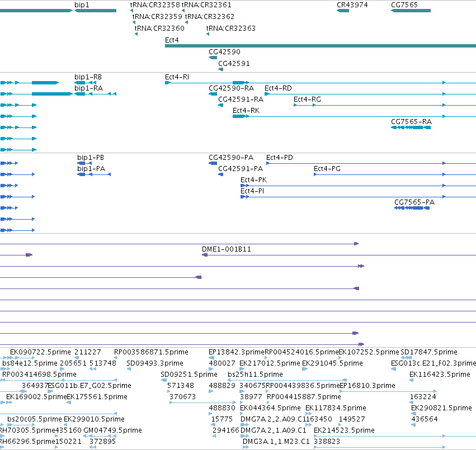Select the bip1-PB protein label
Screen dimensions: 476x450
coord(91,158)
